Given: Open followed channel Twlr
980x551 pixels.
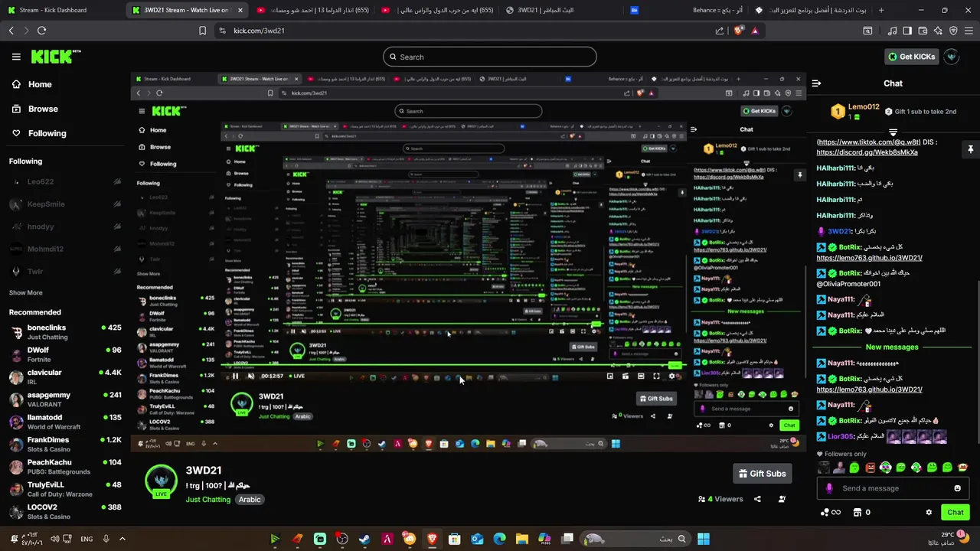Looking at the screenshot, I should pos(64,272).
